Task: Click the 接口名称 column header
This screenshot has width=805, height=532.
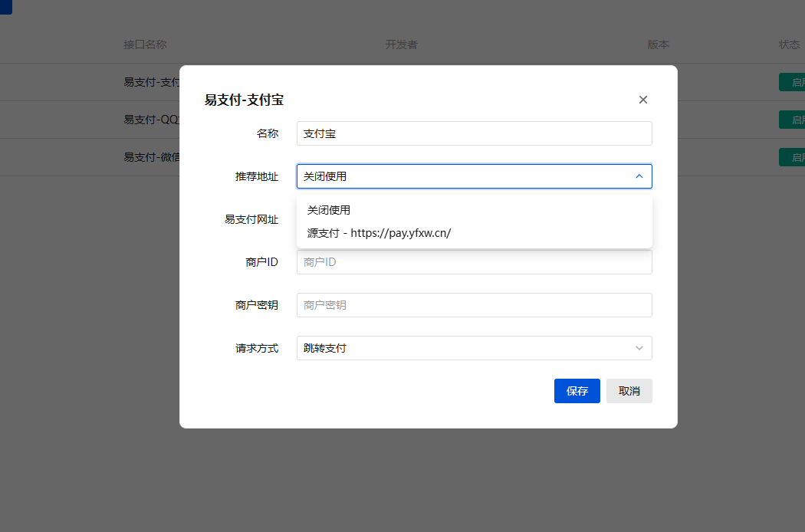Action: pos(146,44)
